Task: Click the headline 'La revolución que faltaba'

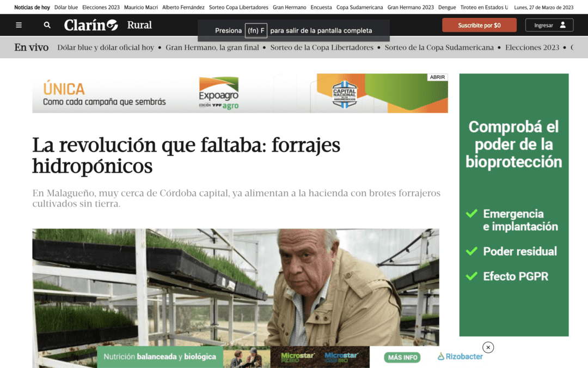Action: [x=186, y=155]
